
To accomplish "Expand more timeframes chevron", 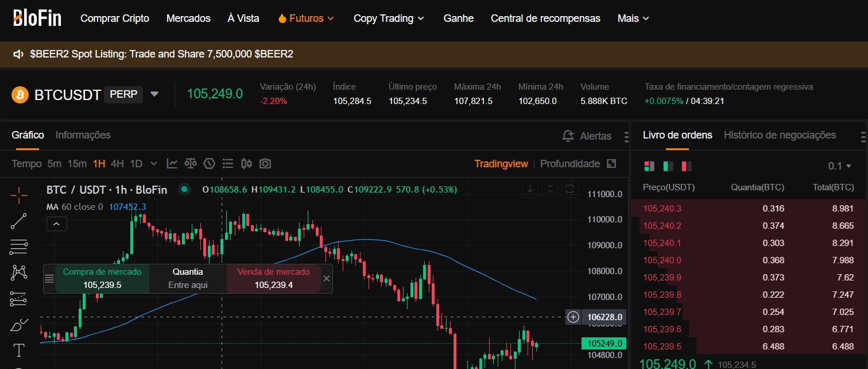I will (153, 164).
